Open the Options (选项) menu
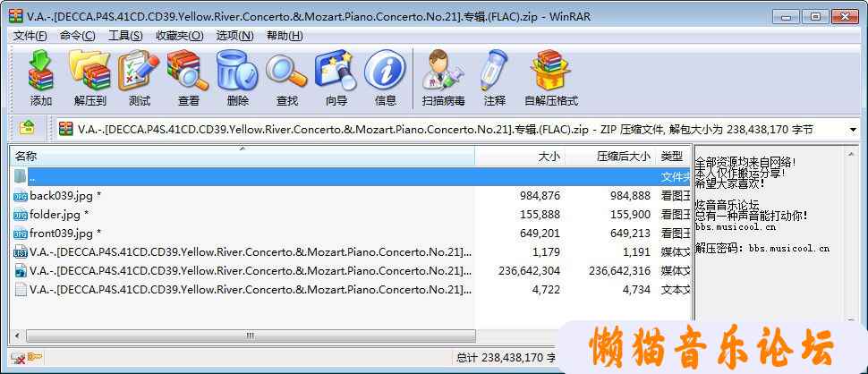The image size is (868, 374). pos(234,36)
